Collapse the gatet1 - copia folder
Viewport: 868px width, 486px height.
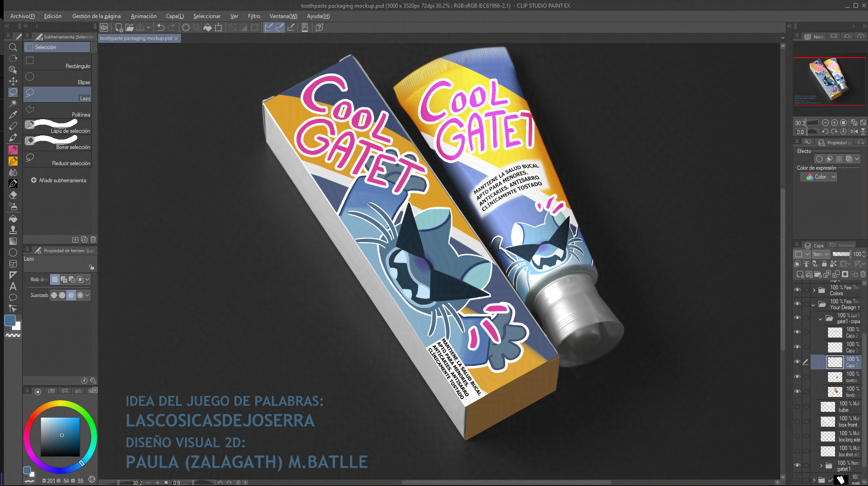pyautogui.click(x=820, y=319)
